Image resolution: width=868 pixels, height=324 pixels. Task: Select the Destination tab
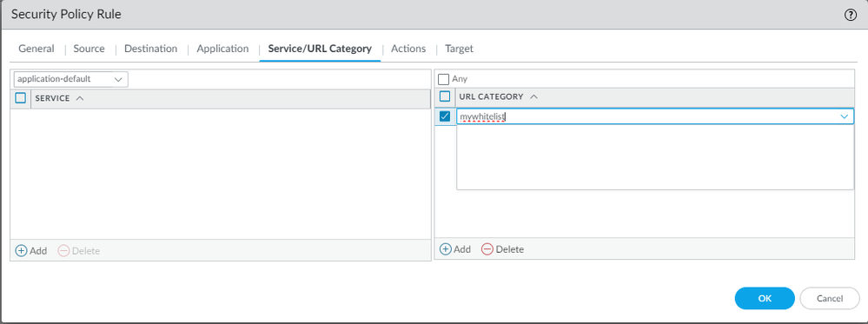click(150, 48)
